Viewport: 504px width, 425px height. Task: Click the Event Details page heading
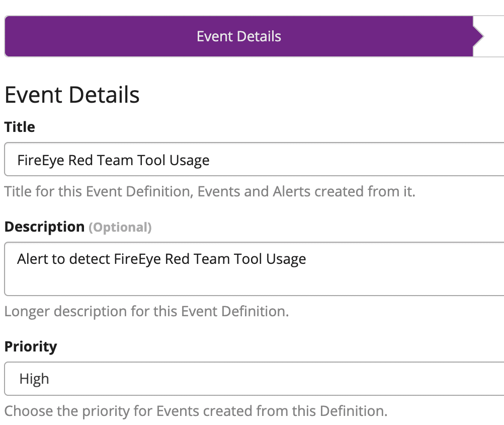[72, 95]
